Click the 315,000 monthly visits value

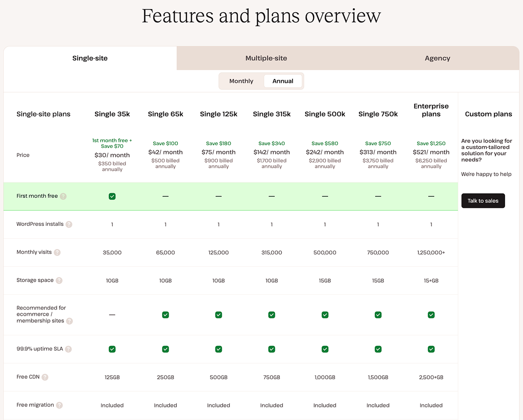coord(272,253)
